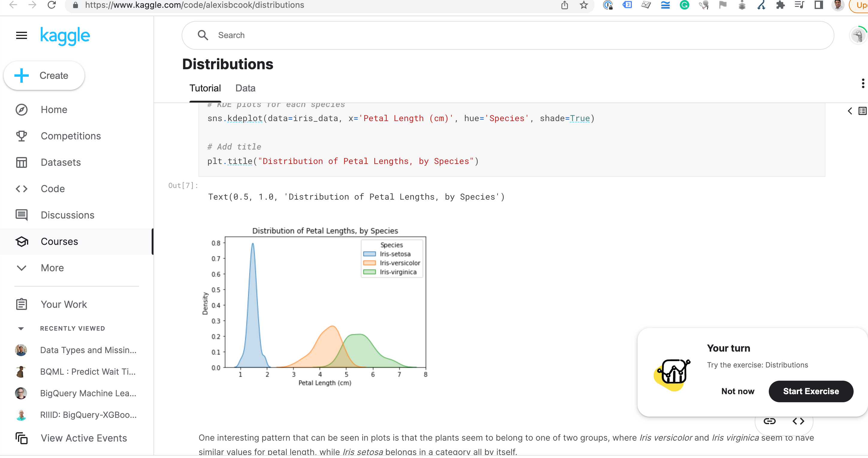The width and height of the screenshot is (868, 458).
Task: Open your Kaggle profile avatar
Action: pyautogui.click(x=859, y=35)
